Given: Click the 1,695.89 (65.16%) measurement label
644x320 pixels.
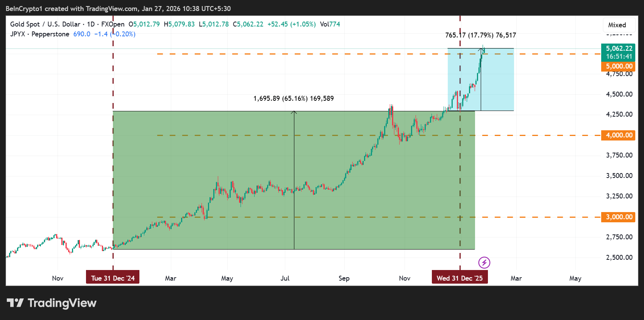Looking at the screenshot, I should tap(294, 98).
